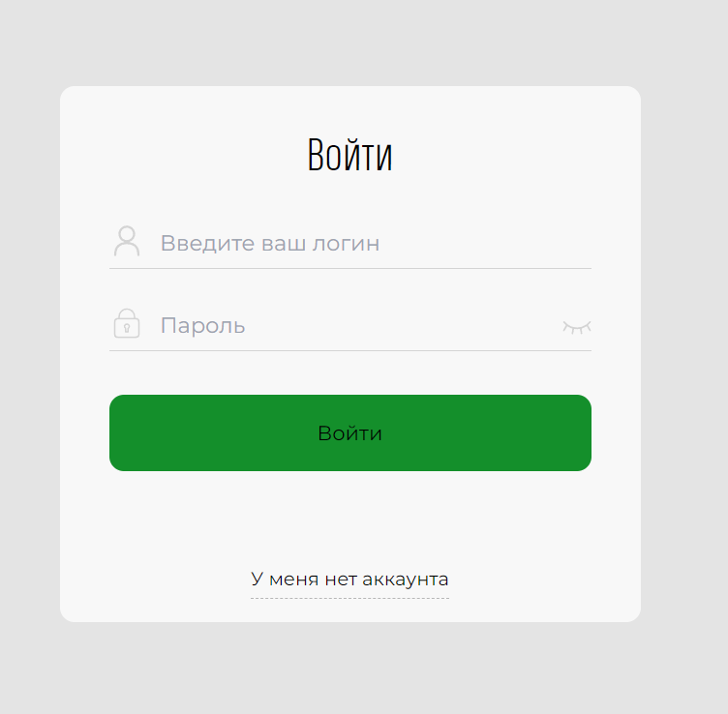The width and height of the screenshot is (728, 714).
Task: Submit with the green Войти button
Action: tap(350, 432)
